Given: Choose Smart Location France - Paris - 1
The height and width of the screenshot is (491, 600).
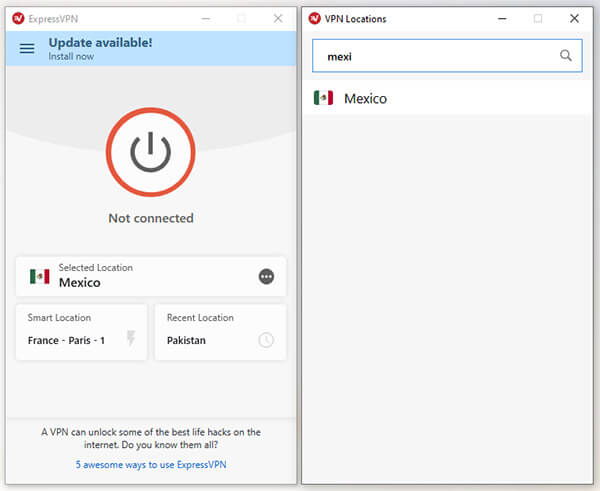Looking at the screenshot, I should click(x=81, y=332).
